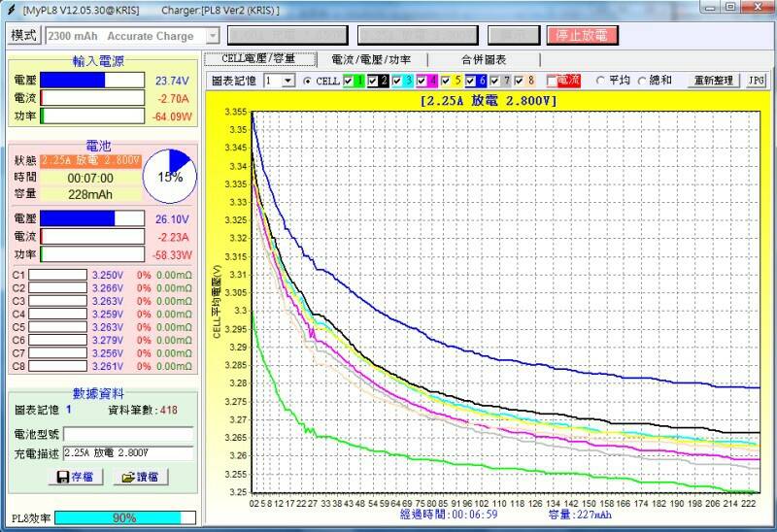
Task: Click the battery 電流 -2.23A bar
Action: click(92, 236)
